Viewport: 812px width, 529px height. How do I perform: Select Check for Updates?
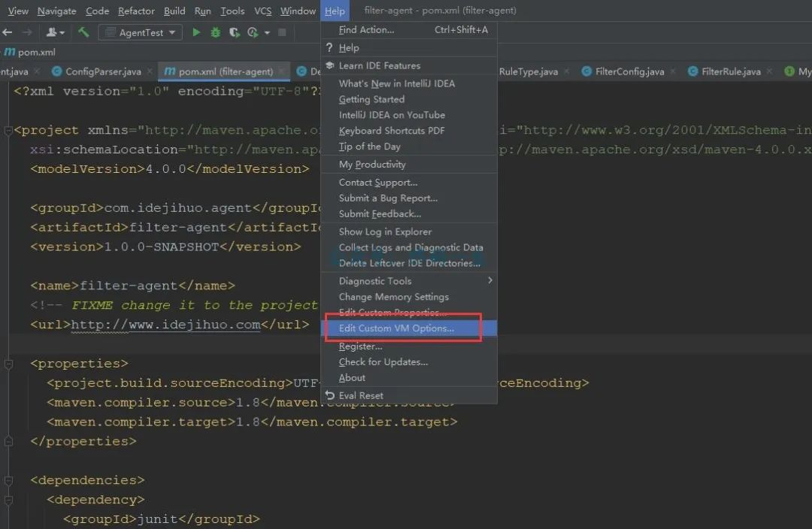point(409,362)
